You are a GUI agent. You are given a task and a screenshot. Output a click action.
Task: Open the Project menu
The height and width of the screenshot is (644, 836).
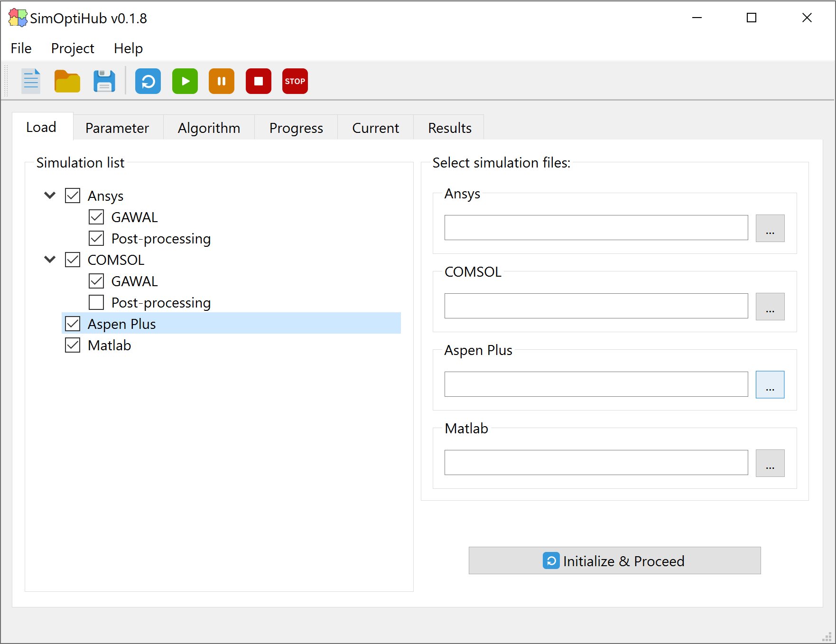coord(73,48)
